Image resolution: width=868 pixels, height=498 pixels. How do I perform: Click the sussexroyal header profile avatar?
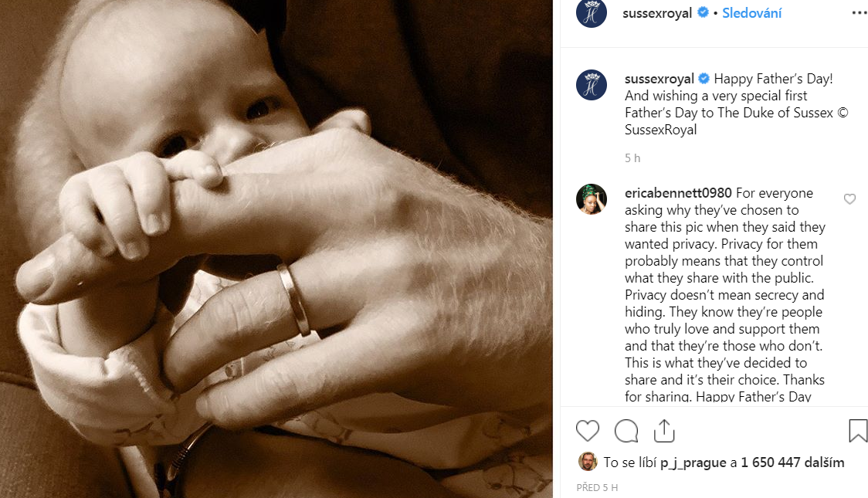click(592, 13)
